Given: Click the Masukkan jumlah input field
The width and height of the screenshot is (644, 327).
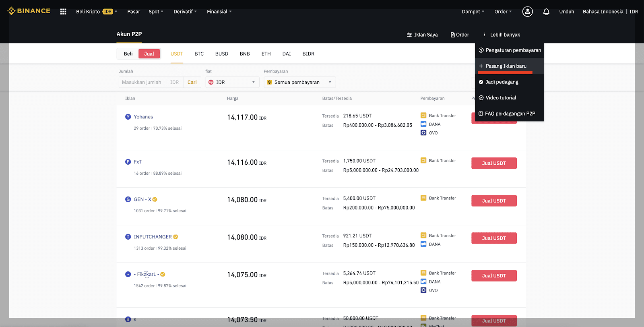Looking at the screenshot, I should [151, 82].
